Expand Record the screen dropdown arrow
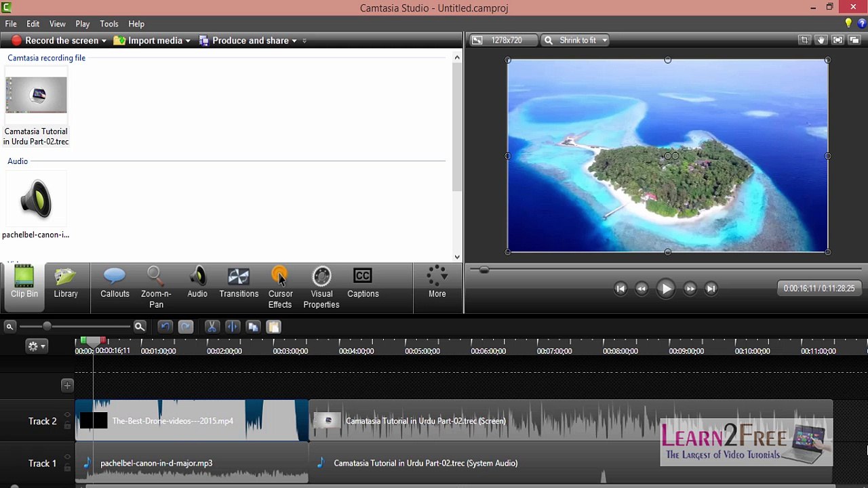 click(x=104, y=41)
